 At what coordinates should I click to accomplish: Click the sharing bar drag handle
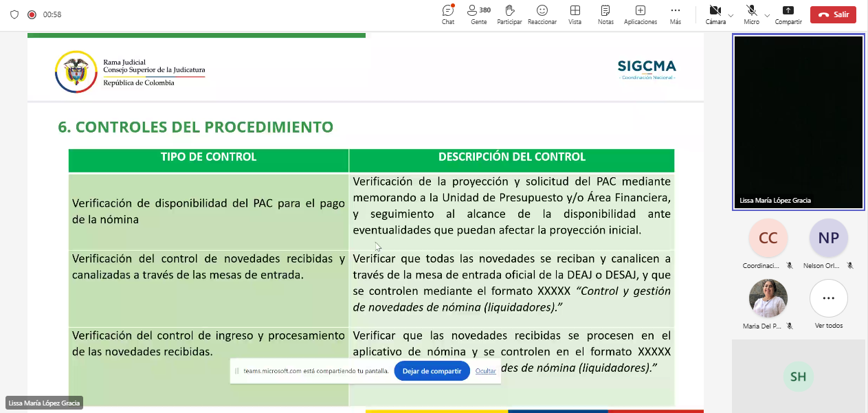tap(237, 371)
